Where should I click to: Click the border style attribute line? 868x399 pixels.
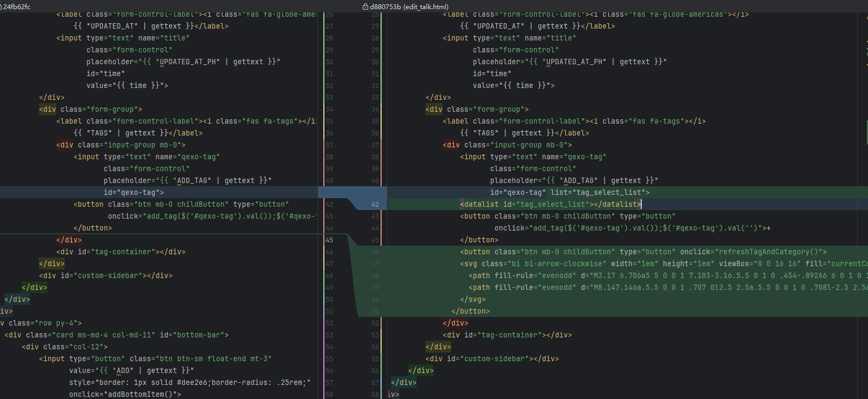[189, 383]
